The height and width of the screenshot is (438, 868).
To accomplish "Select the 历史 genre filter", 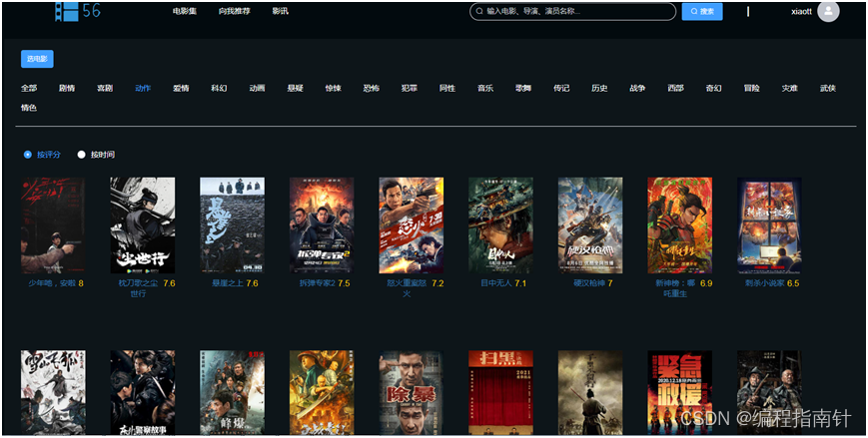I will click(599, 88).
